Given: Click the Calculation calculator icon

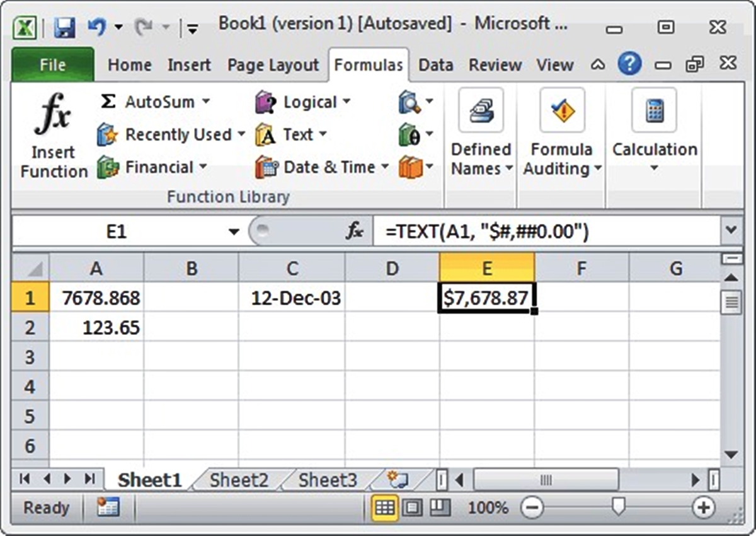Looking at the screenshot, I should coord(654,110).
